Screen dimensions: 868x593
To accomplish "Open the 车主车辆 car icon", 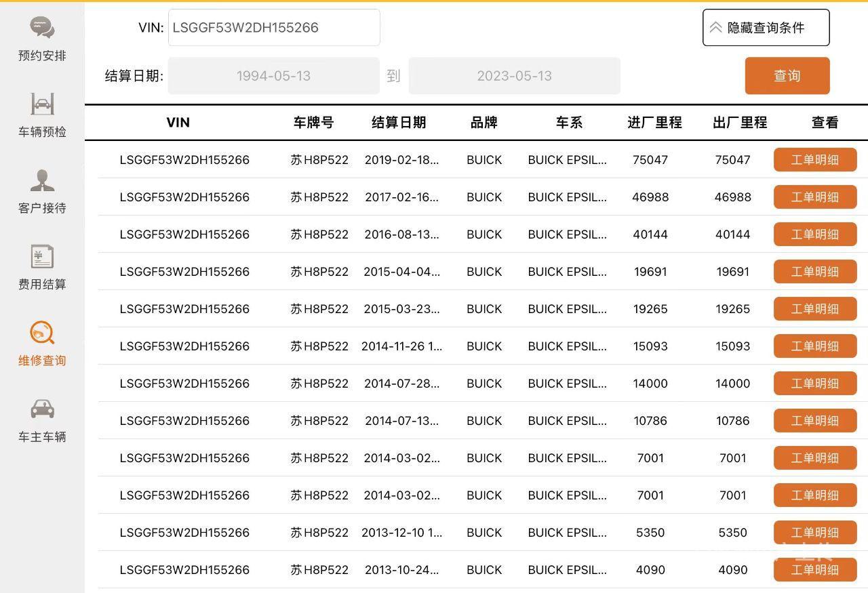I will [x=42, y=409].
